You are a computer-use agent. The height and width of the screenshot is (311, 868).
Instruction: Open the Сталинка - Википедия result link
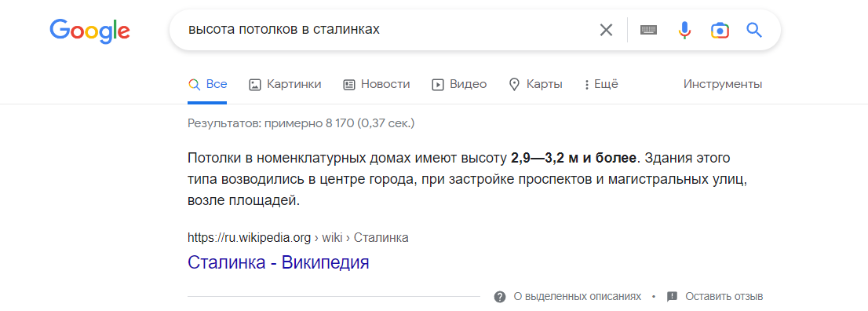pyautogui.click(x=279, y=262)
